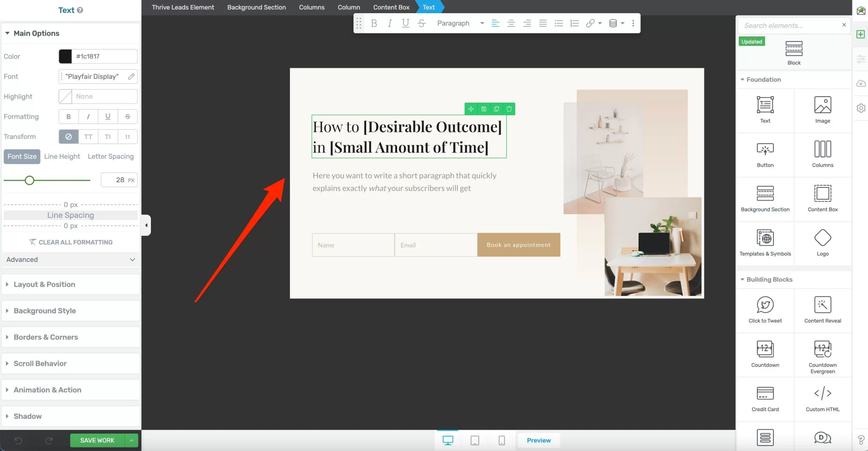Toggle bold in the floating text toolbar

pos(374,23)
